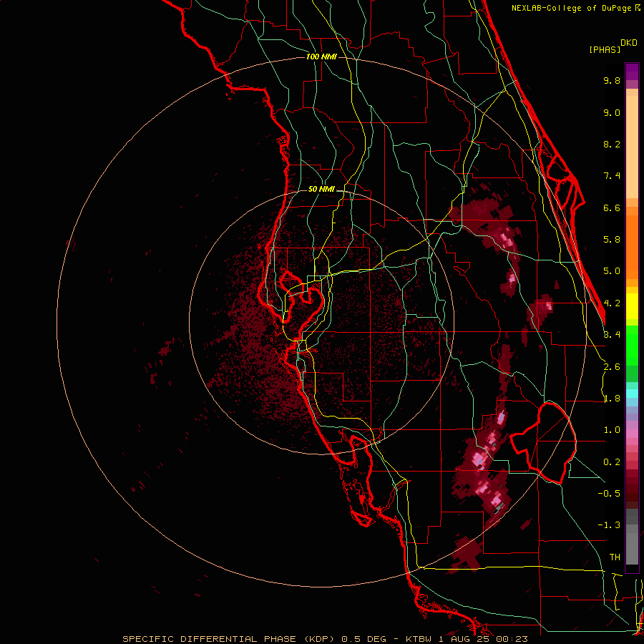Select the 50 NMI range ring label
This screenshot has height=644, width=644.
[x=321, y=190]
